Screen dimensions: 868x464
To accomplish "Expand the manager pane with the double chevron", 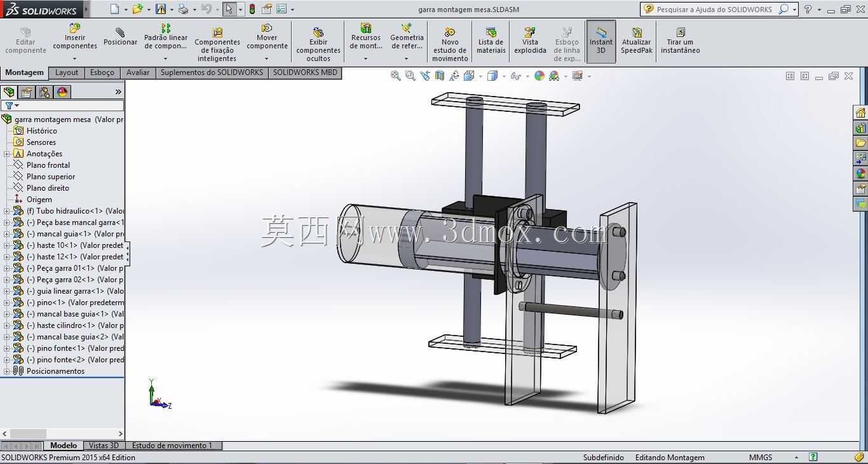I will tap(118, 92).
